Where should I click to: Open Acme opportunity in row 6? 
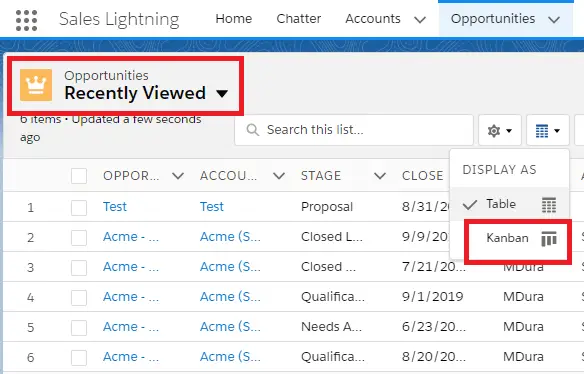131,357
